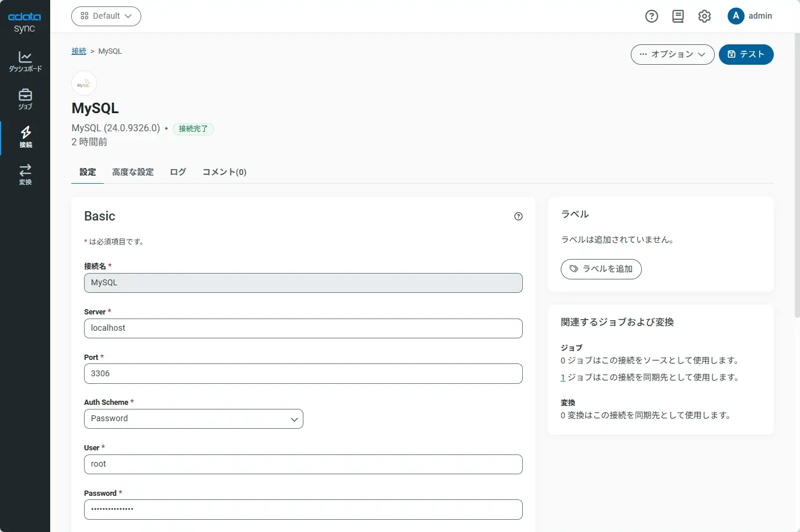
Task: Open Basic section help icon
Action: (x=518, y=216)
